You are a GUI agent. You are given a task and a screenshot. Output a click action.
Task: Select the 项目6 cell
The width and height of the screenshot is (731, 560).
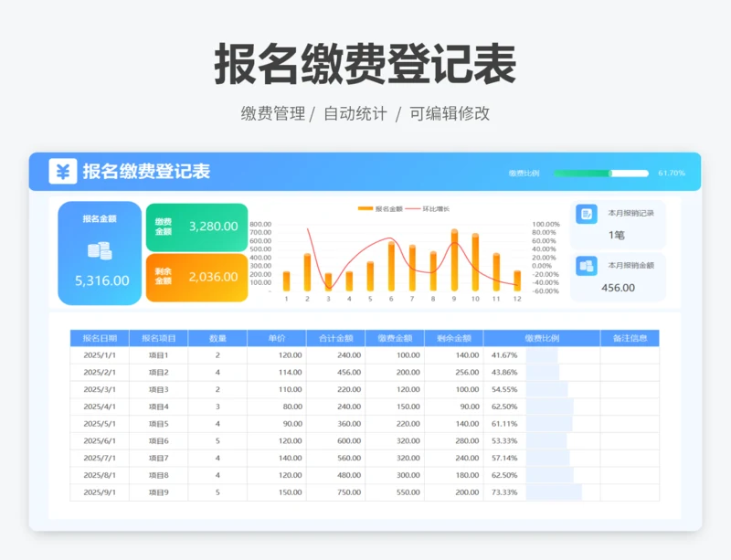coord(158,441)
